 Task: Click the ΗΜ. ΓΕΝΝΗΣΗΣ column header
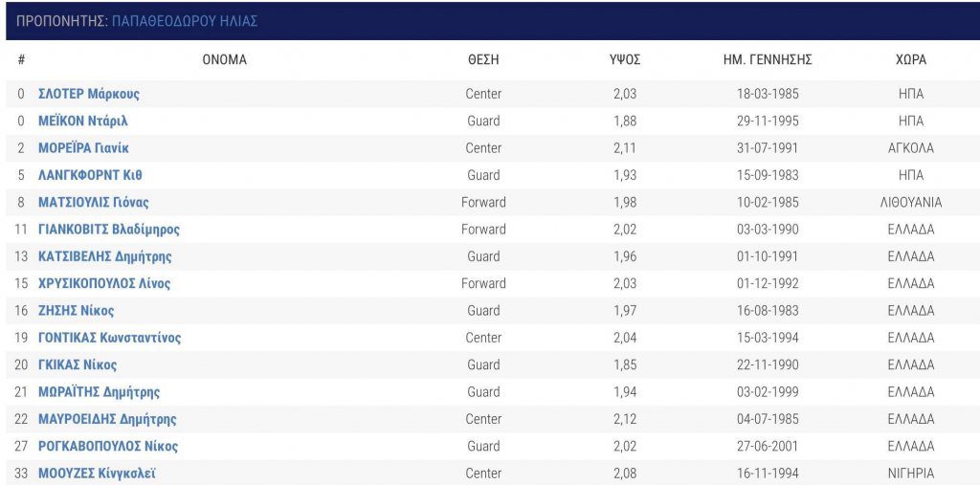click(x=768, y=60)
